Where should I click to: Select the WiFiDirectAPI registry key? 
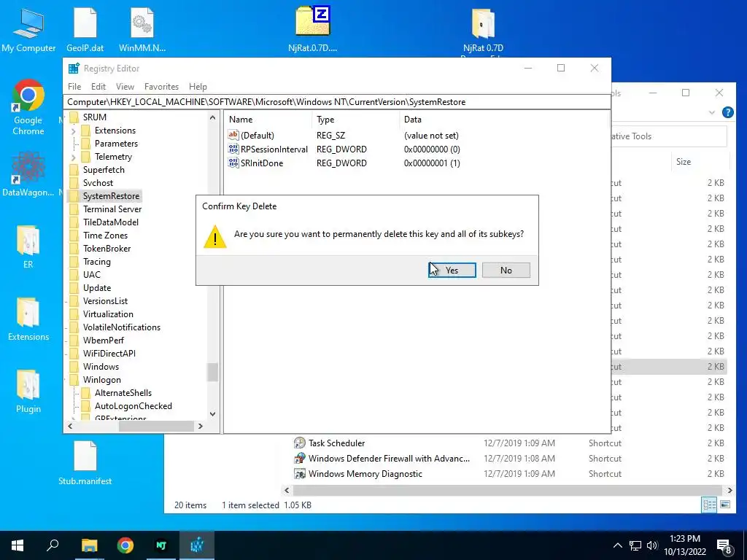109,354
